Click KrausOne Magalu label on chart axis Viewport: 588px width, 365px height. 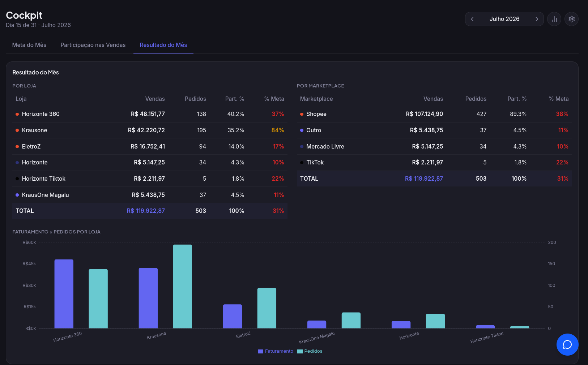pos(317,338)
